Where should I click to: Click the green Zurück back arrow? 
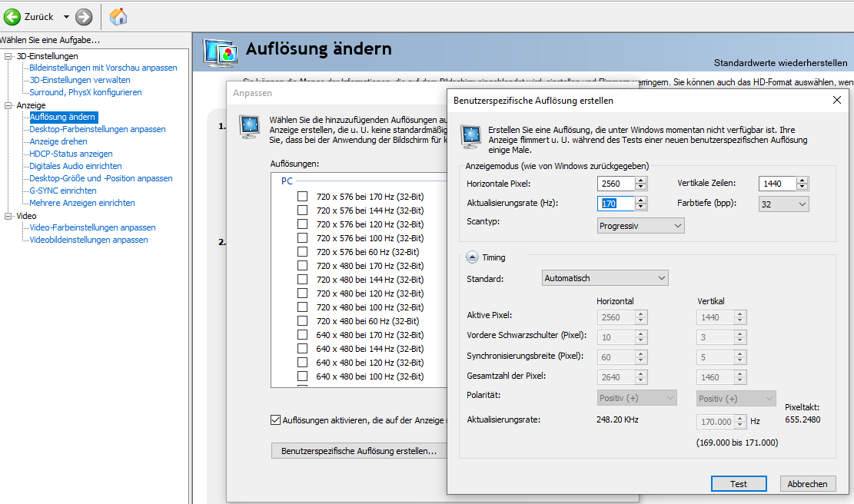[12, 17]
